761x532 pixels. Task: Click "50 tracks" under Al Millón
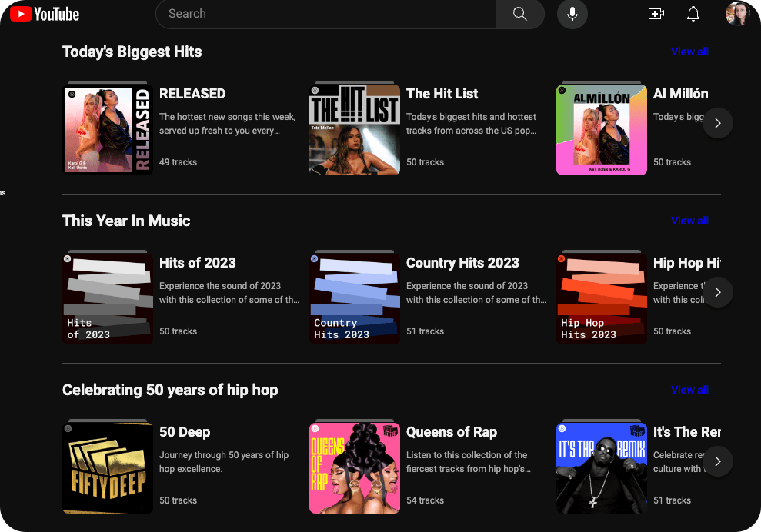[x=673, y=162]
